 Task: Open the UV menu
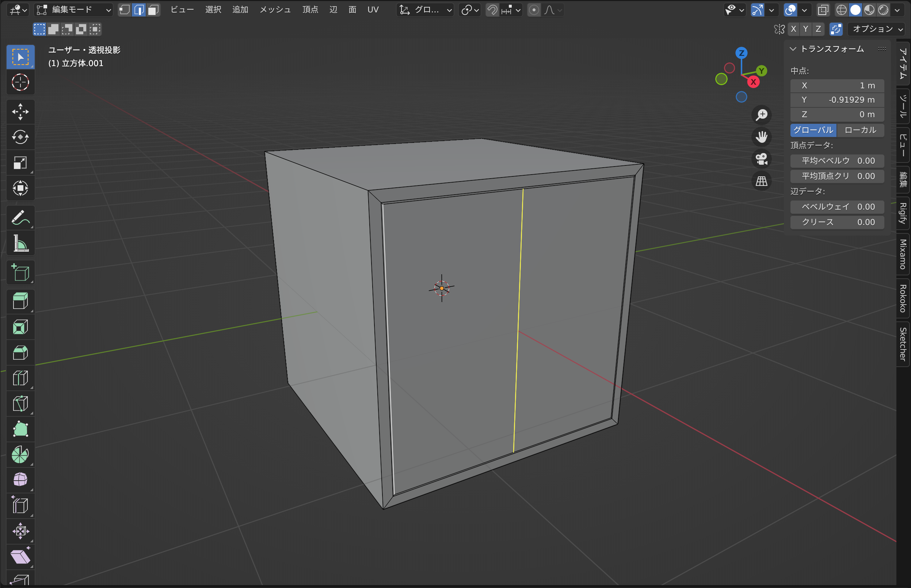tap(373, 9)
